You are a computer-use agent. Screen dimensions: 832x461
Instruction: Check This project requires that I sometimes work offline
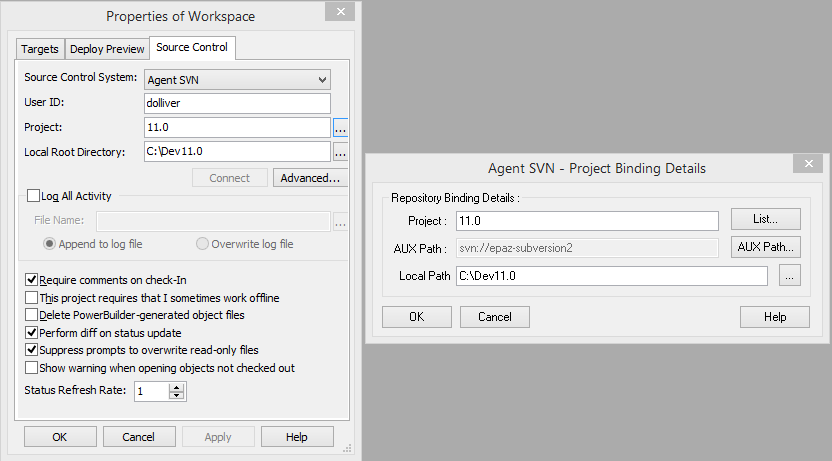coord(32,298)
